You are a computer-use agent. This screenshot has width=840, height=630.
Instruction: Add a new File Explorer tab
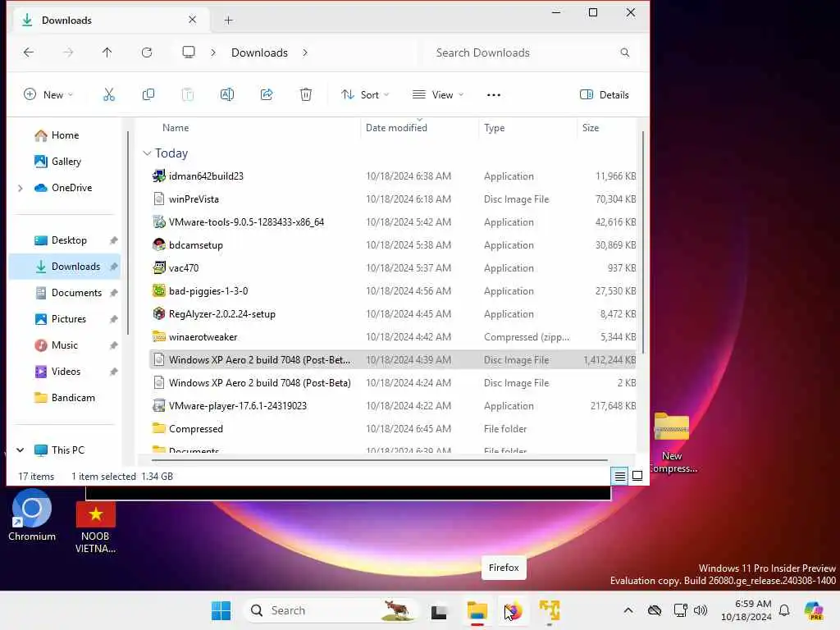[228, 21]
